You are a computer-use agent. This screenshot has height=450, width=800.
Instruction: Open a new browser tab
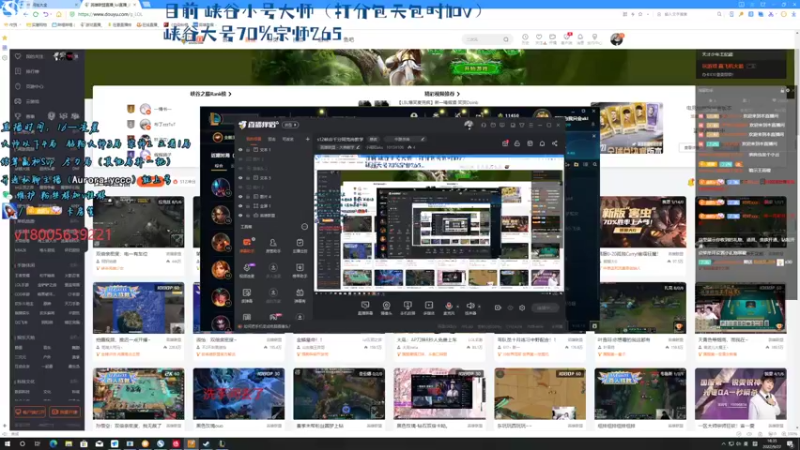tap(146, 4)
